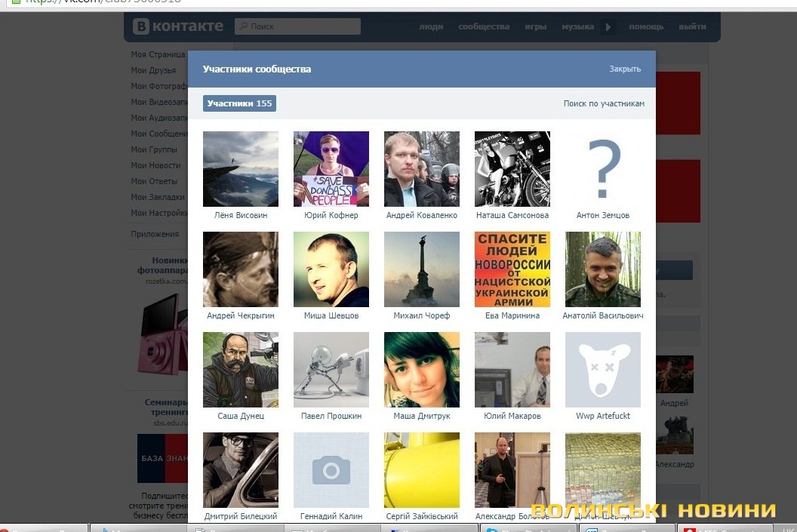The width and height of the screenshot is (797, 532).
Task: Click the question mark avatar of Антон Земцов
Action: [x=602, y=169]
